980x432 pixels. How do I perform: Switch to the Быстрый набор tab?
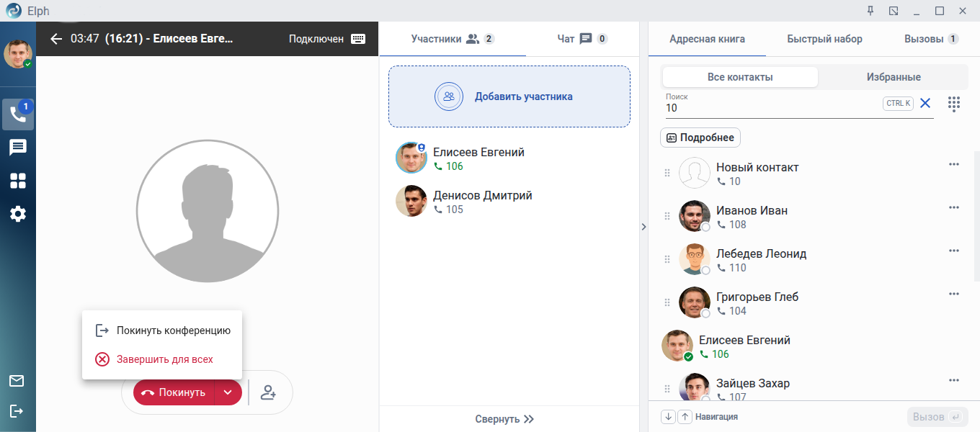tap(824, 39)
